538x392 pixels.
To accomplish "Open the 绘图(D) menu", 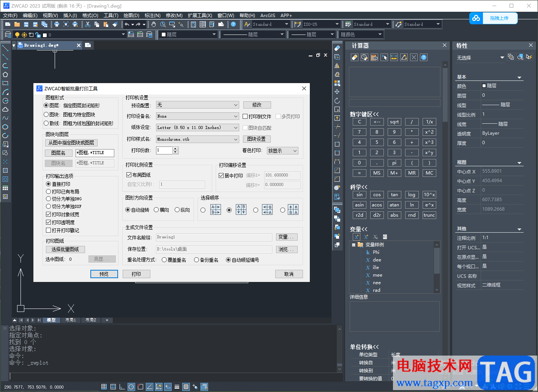I will (131, 16).
